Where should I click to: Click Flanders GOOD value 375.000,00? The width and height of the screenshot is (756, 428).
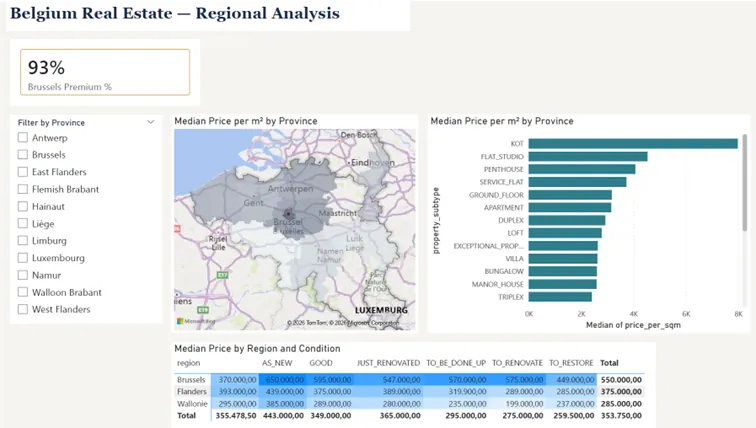332,392
